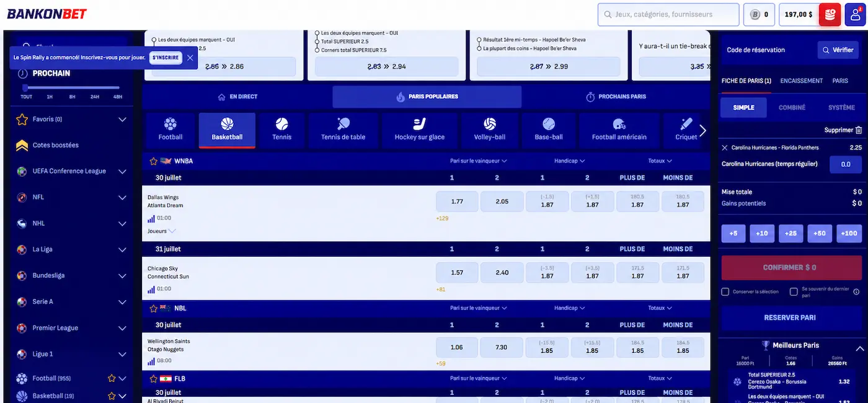868x403 pixels.
Task: Select the Volley-ball sport tile
Action: click(490, 130)
